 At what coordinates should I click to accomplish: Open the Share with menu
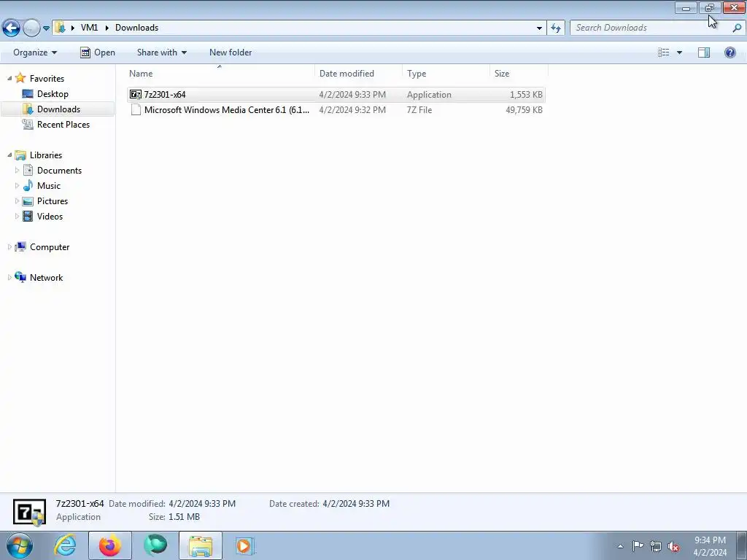tap(161, 52)
